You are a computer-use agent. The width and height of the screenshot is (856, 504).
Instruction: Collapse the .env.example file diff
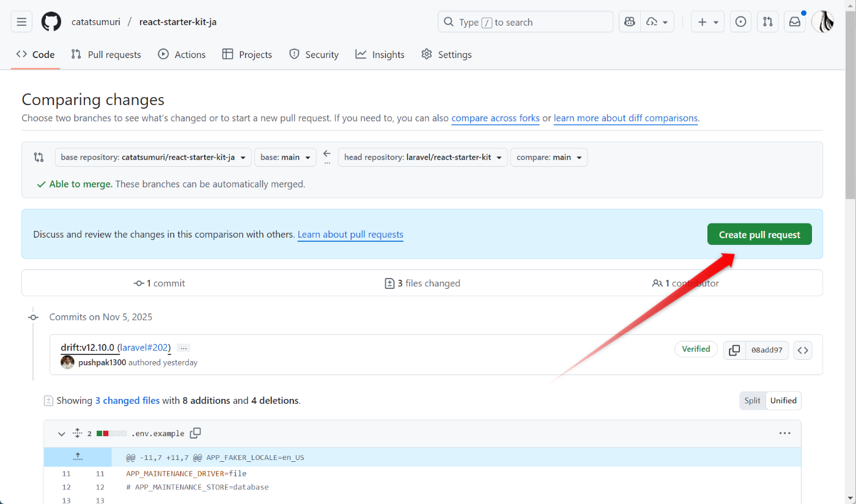(61, 434)
